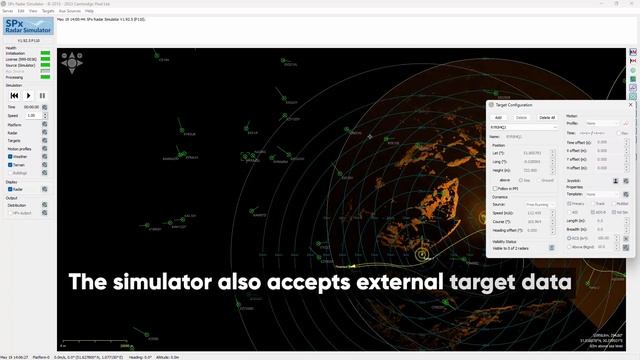Toggle the Primary checkbox in Properties

click(569, 203)
